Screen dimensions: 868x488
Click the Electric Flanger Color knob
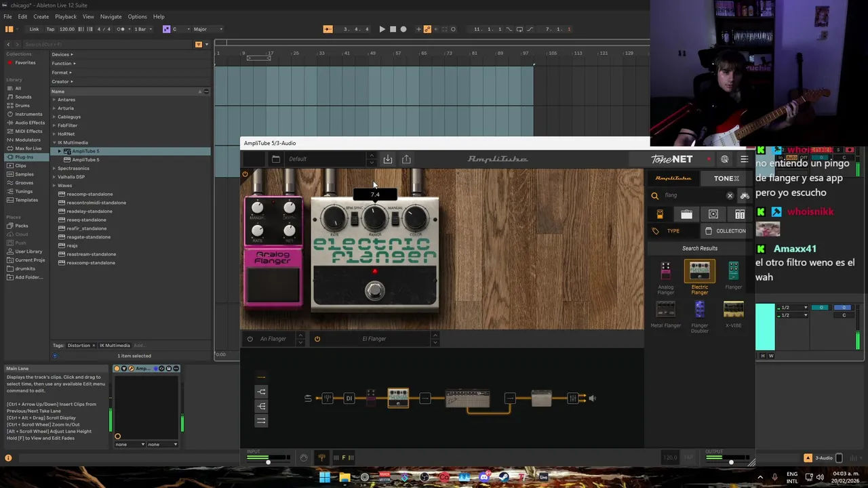tap(416, 218)
